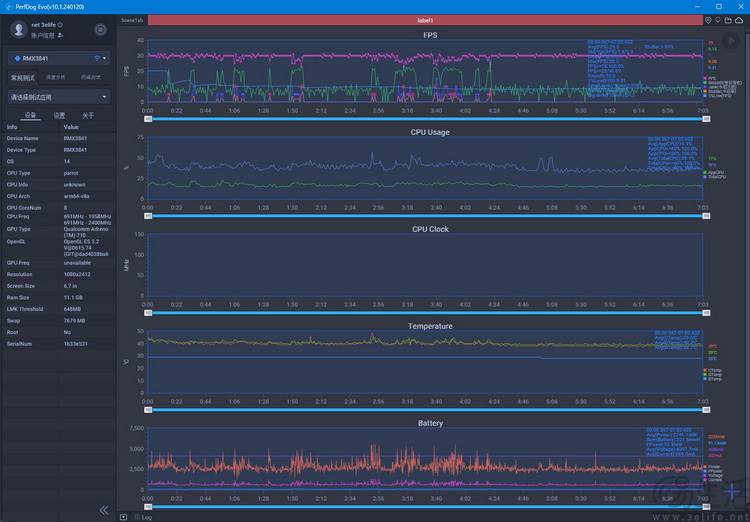Toggle GTemp series in the Temperature legend
The height and width of the screenshot is (522, 750).
(x=712, y=374)
